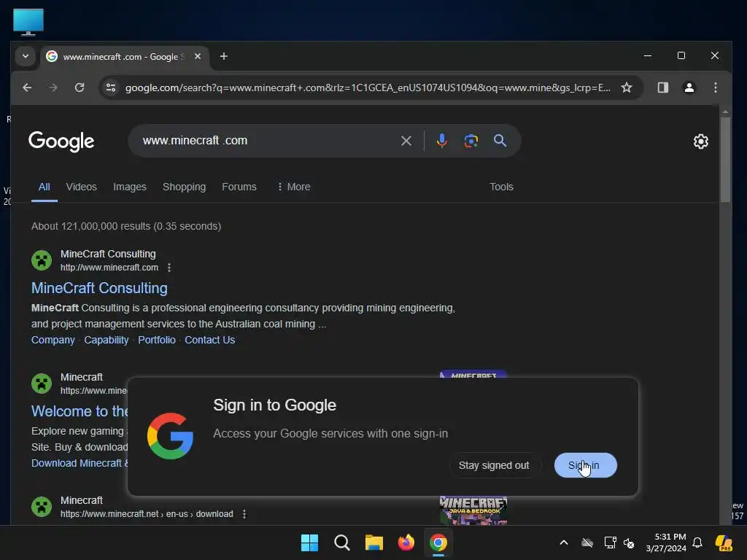Select the www.minecraft .com browser tab
Viewport: 747px width, 560px height.
pos(124,57)
